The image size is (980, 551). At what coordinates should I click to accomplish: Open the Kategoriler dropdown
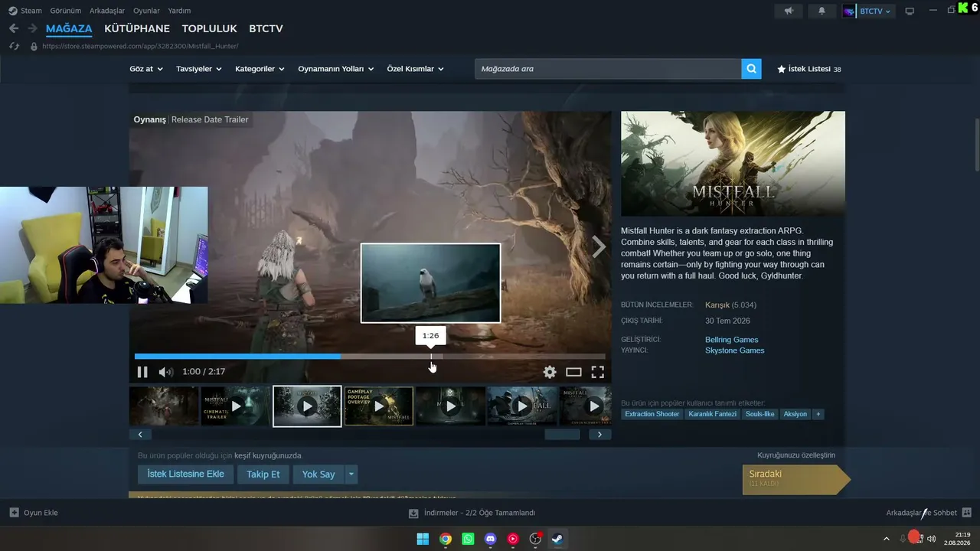click(260, 69)
